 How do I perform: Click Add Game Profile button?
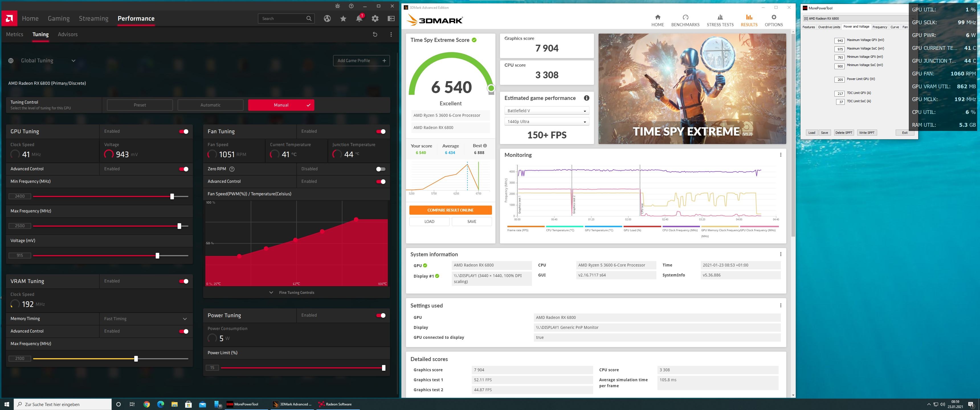[x=362, y=60]
